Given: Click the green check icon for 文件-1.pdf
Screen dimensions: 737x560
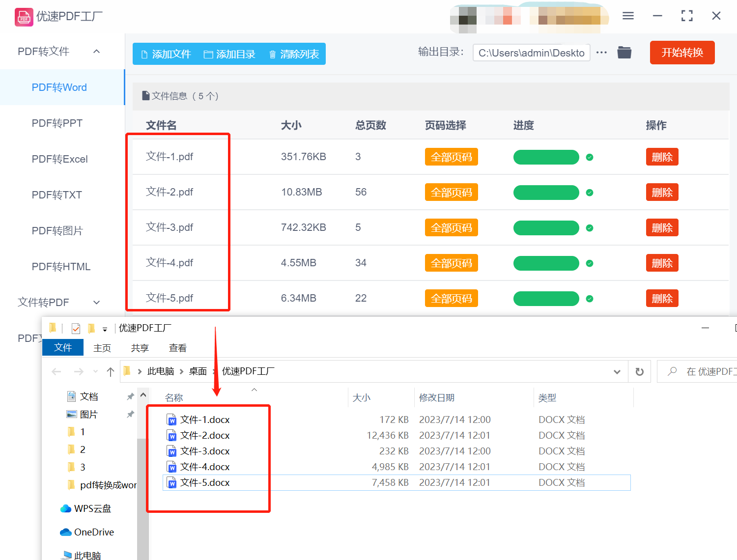Looking at the screenshot, I should click(x=590, y=157).
